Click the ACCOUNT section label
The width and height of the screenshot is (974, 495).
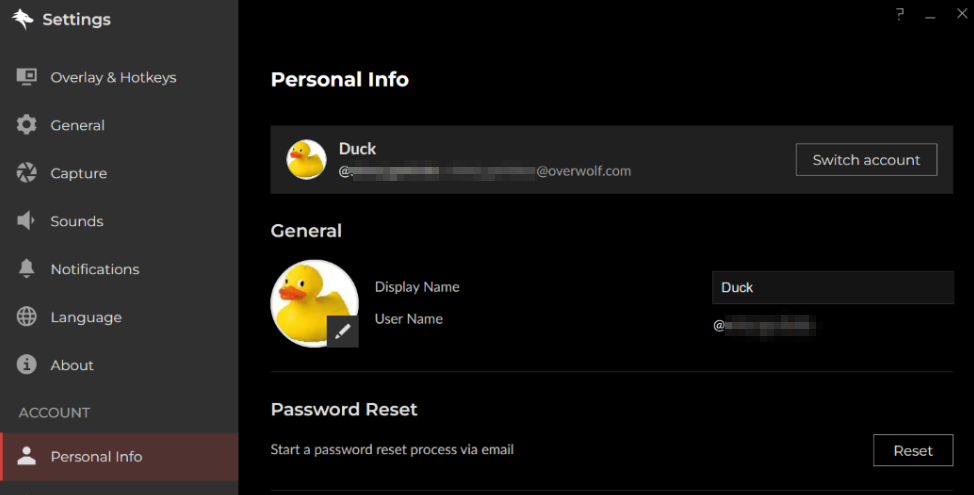[x=54, y=412]
